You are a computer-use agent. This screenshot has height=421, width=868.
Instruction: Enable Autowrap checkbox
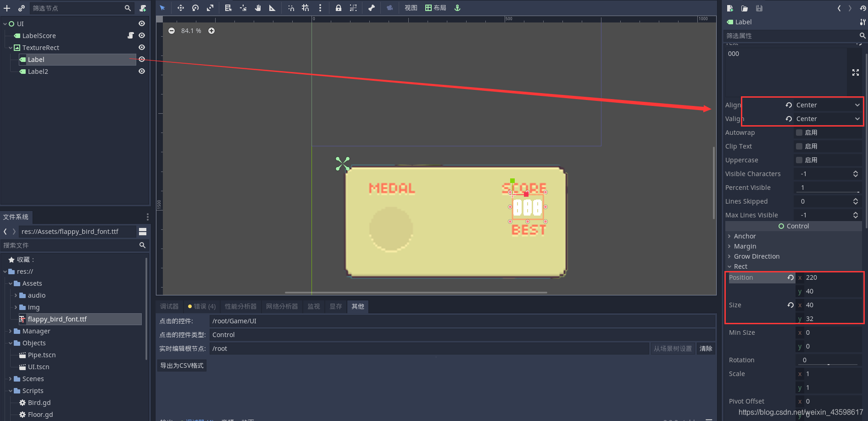799,133
